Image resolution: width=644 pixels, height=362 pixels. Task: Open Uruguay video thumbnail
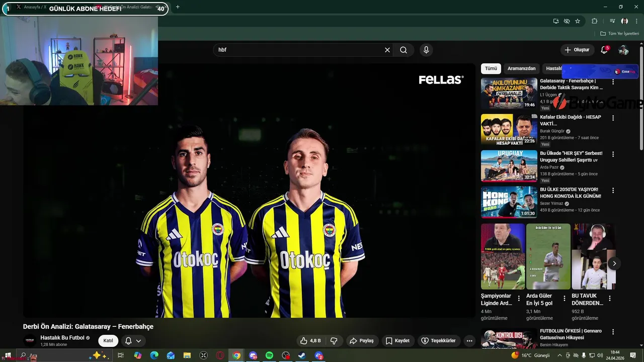click(509, 165)
